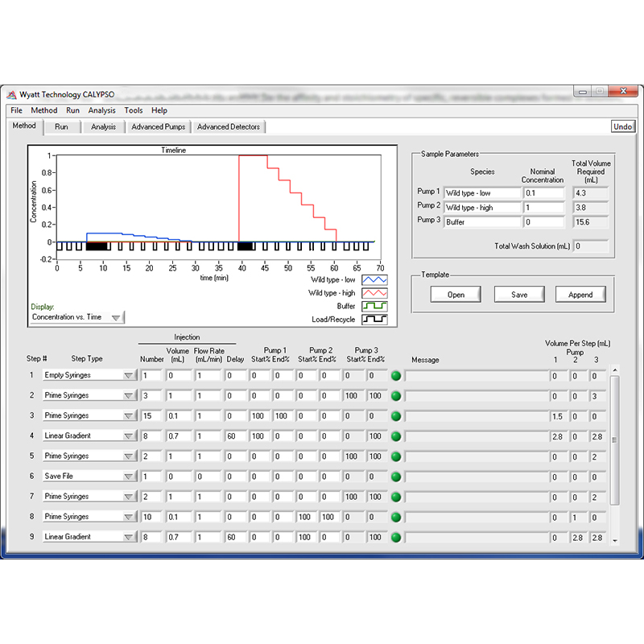Open the Help menu
Screen dimensions: 644x644
159,110
